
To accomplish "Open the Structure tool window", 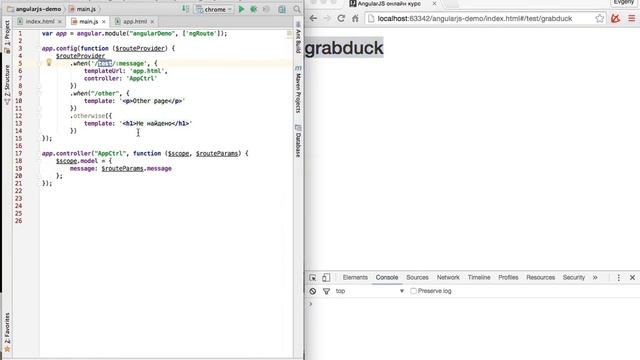I will pos(7,84).
